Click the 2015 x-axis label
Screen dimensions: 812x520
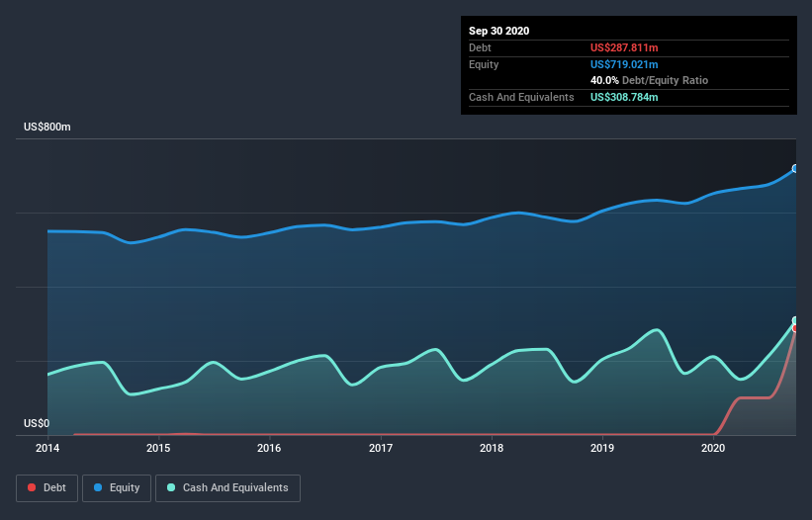point(158,448)
